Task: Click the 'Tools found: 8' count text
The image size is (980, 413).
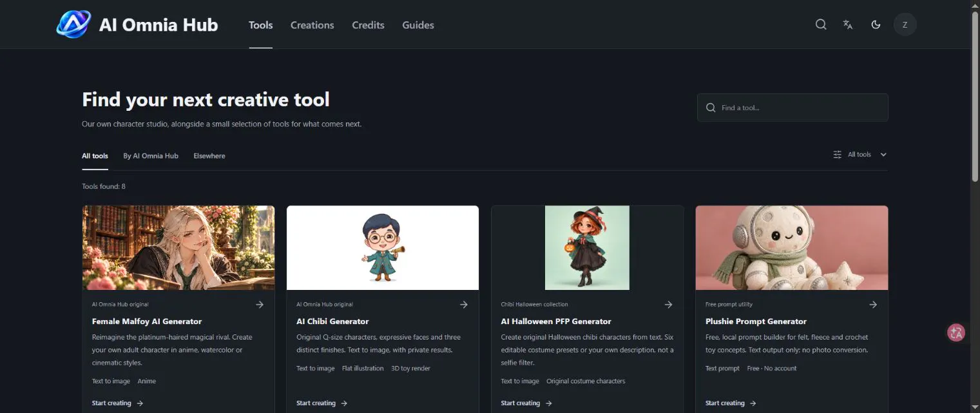Action: [104, 187]
